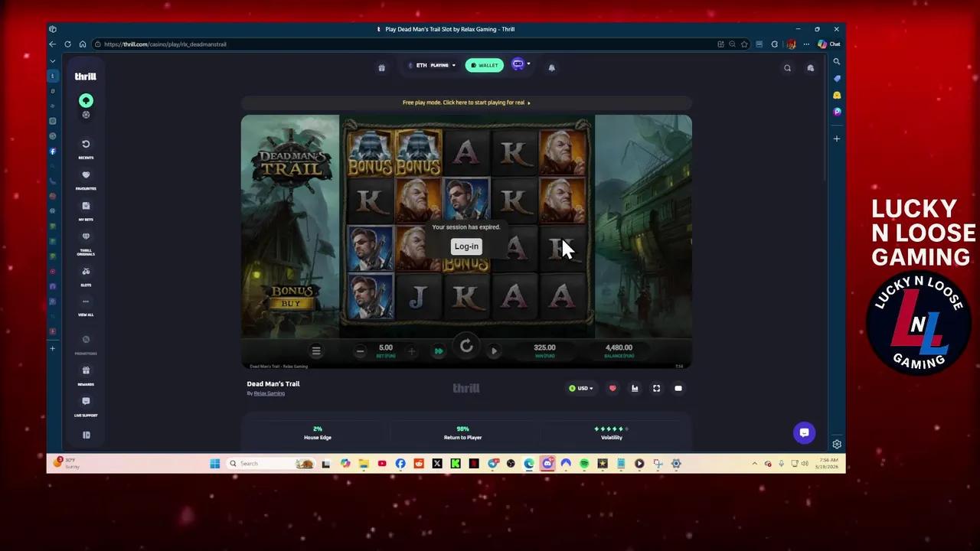Open Netflix from the taskbar
Screen dimensions: 980x551
pos(474,464)
